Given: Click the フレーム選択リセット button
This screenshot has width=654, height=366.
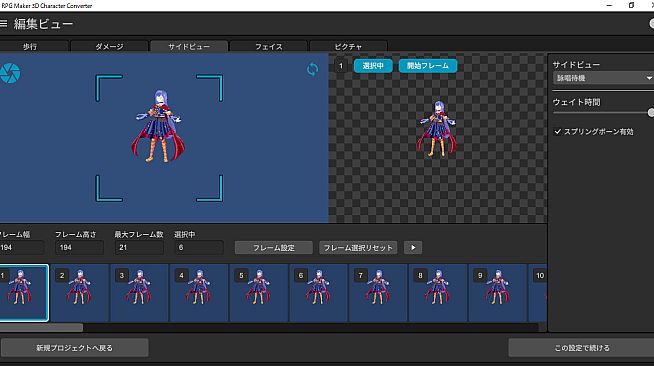Looking at the screenshot, I should pos(358,248).
